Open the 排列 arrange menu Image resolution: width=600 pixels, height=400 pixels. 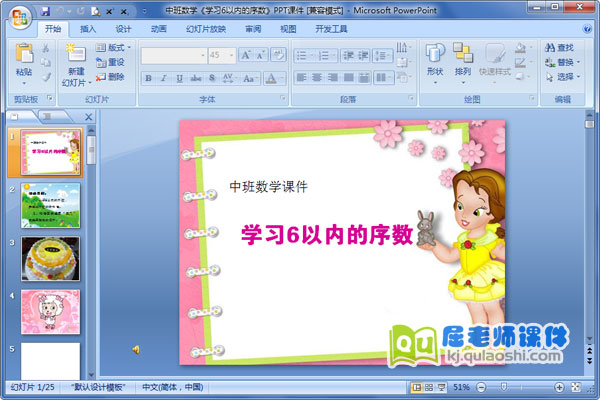tap(463, 61)
